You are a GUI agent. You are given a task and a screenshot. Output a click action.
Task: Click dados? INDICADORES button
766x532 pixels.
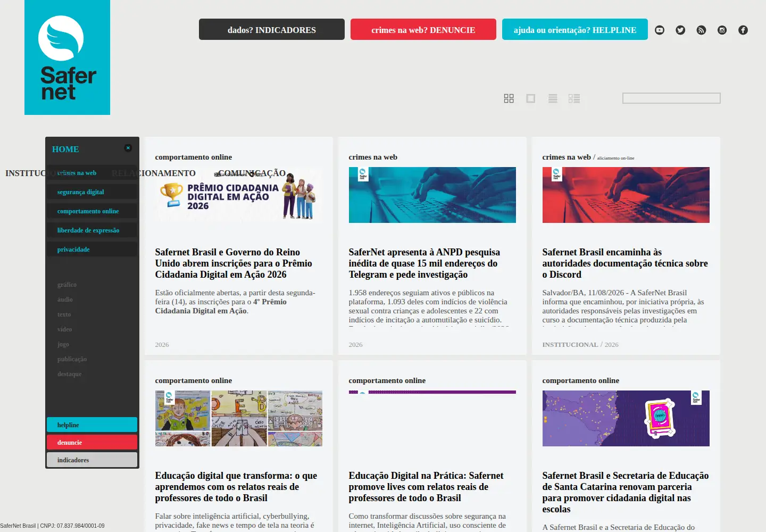pos(272,29)
